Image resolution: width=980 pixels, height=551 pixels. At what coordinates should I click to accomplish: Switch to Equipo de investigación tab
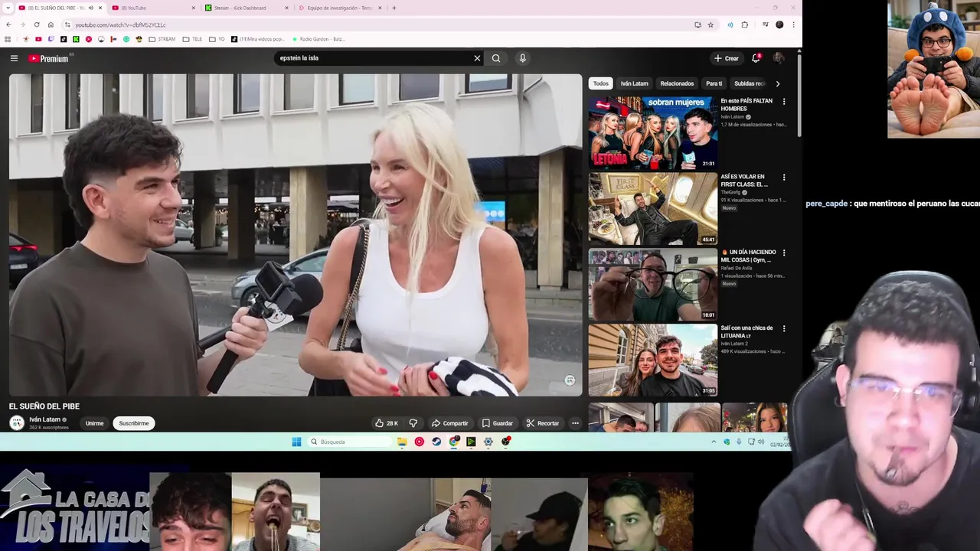pyautogui.click(x=339, y=8)
